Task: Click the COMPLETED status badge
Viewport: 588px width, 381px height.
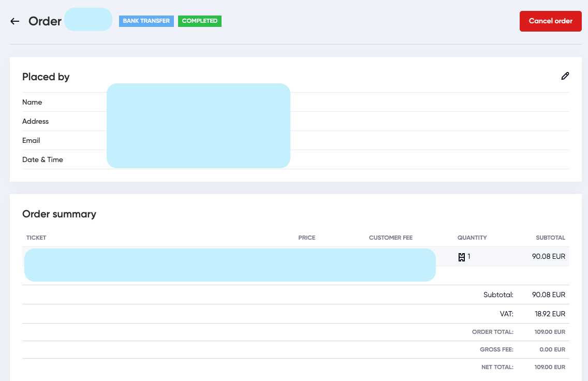Action: (x=199, y=21)
